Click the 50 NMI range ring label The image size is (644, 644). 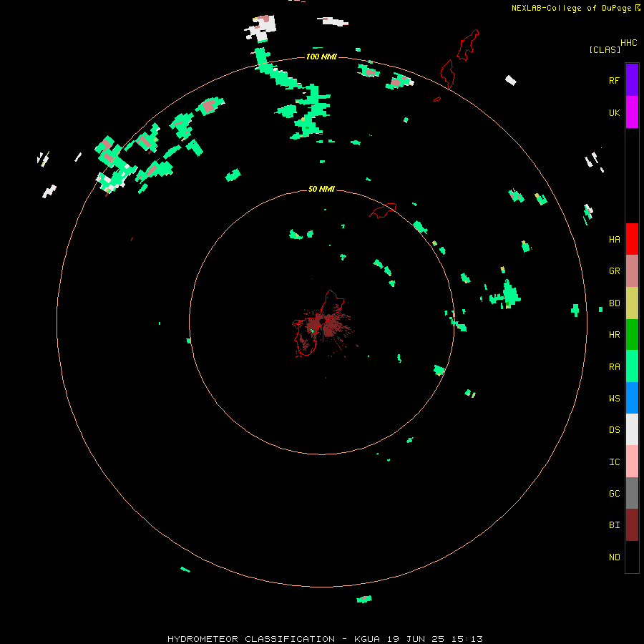[x=321, y=189]
